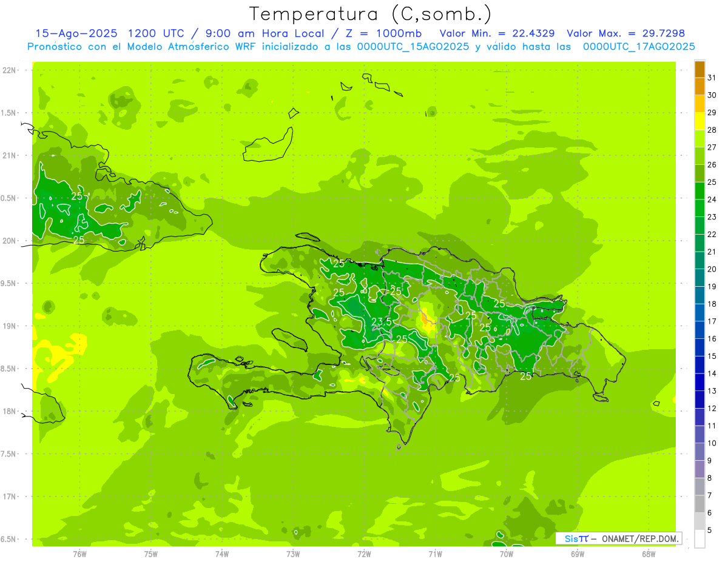Pick the blue legend swatch between 15 and 16
Viewport: 728px width, 562px height.
[x=699, y=347]
